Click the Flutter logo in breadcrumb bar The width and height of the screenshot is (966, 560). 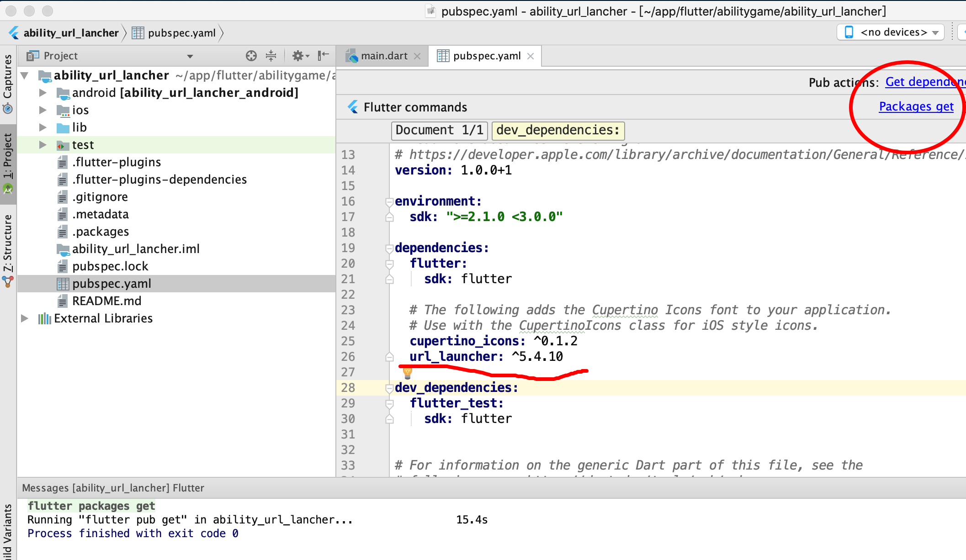point(14,33)
